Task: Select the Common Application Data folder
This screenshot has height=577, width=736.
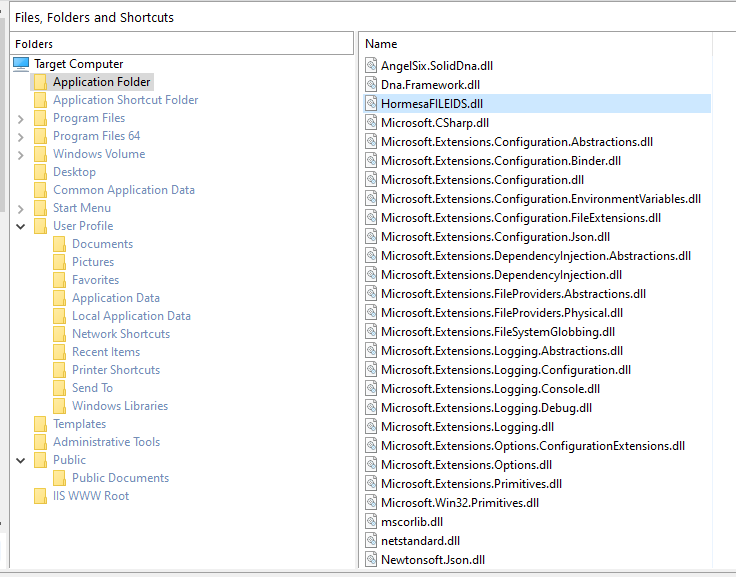Action: pos(123,190)
